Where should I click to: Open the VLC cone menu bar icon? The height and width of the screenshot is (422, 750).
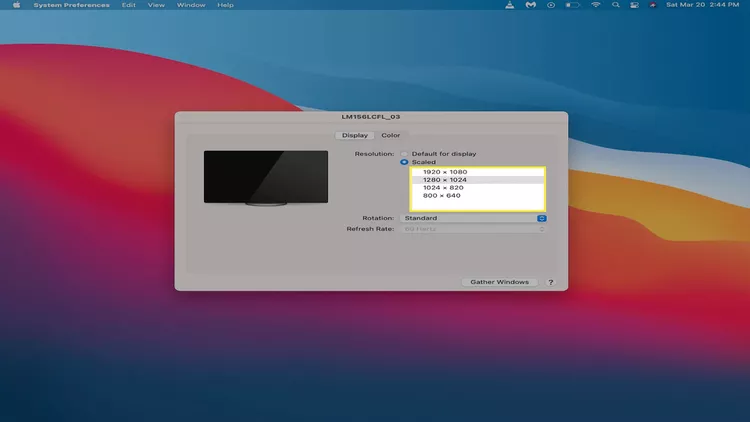510,5
